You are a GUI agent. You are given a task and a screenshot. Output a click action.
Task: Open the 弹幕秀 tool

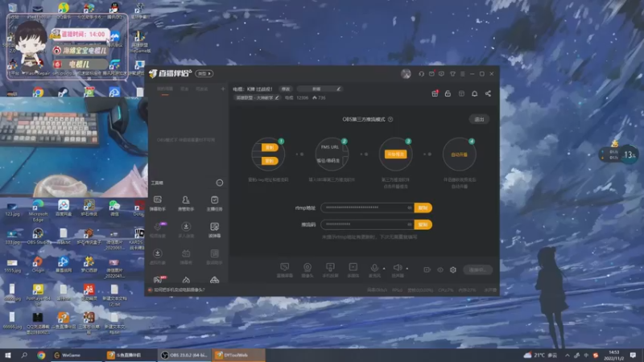186,257
